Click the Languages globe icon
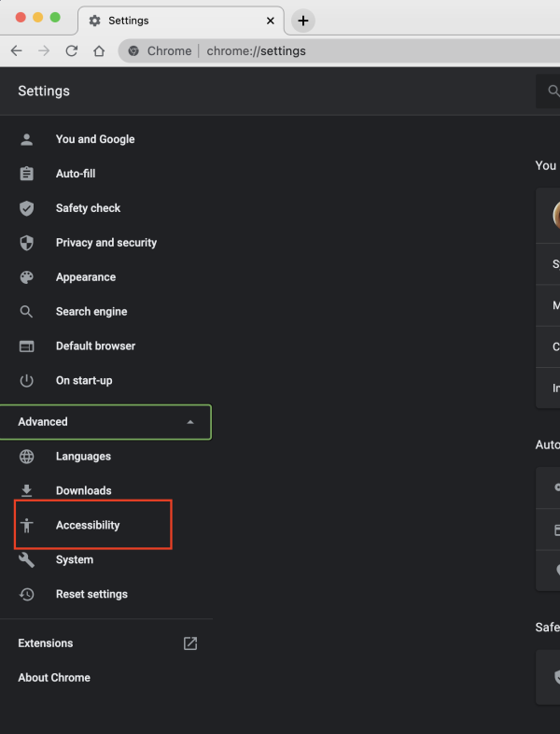This screenshot has height=734, width=560. click(x=27, y=457)
